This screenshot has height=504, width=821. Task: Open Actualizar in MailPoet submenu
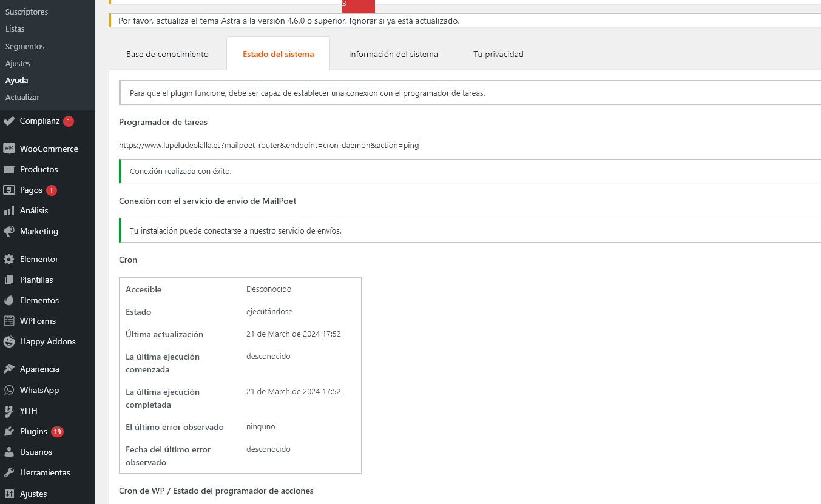(x=22, y=97)
